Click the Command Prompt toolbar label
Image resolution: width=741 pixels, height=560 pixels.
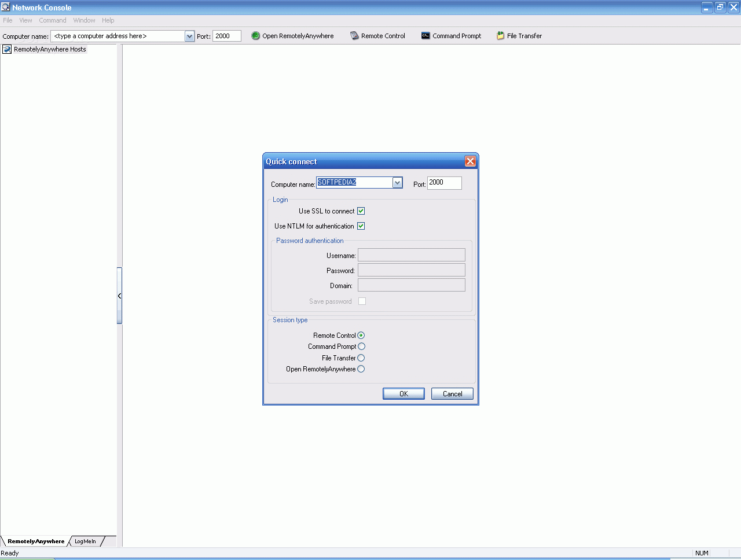point(457,36)
